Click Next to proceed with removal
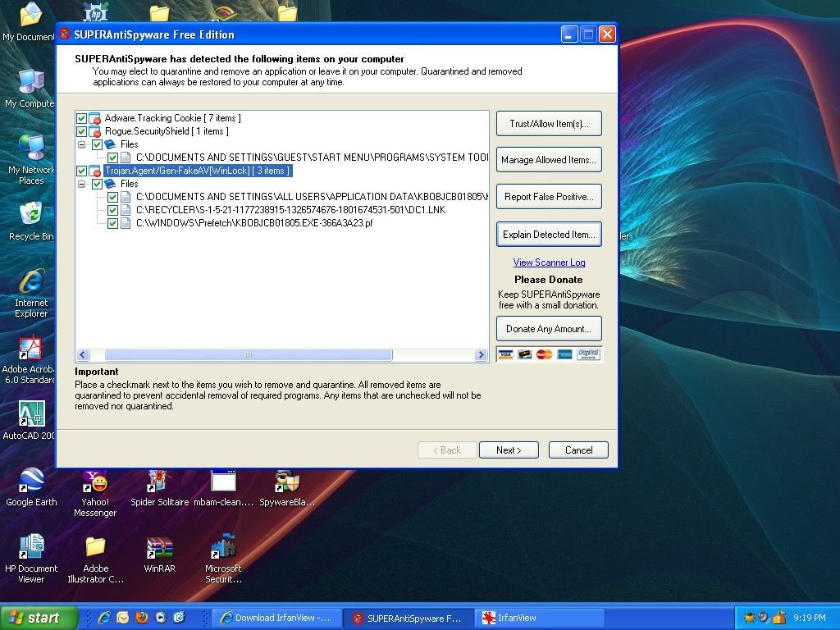This screenshot has height=630, width=840. pyautogui.click(x=509, y=450)
